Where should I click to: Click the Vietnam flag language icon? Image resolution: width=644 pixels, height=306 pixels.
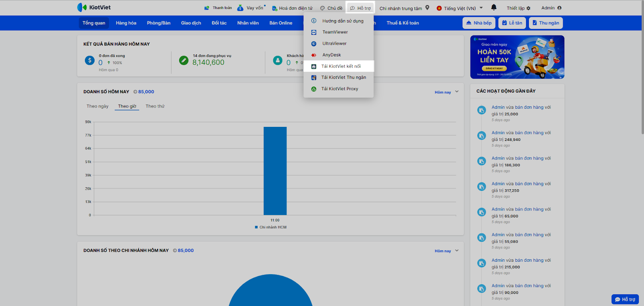click(x=439, y=8)
